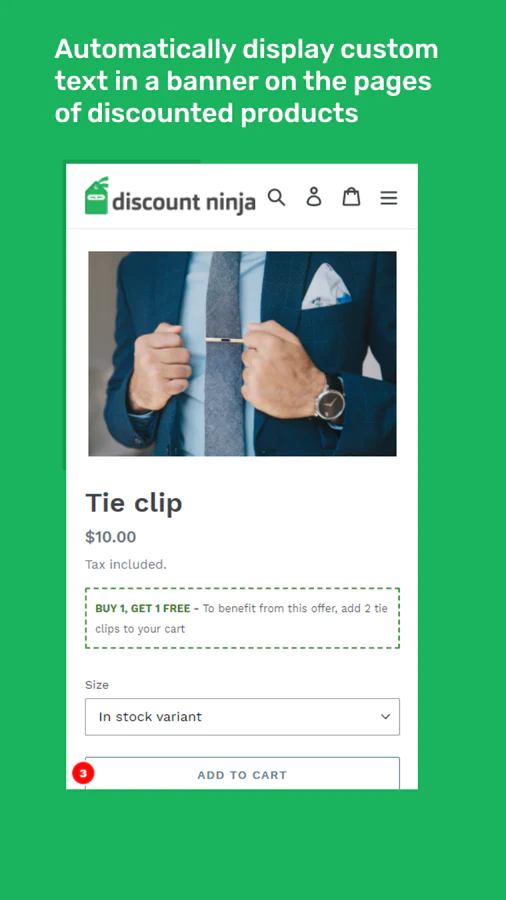
Task: Open the Size variant dropdown
Action: click(x=242, y=716)
